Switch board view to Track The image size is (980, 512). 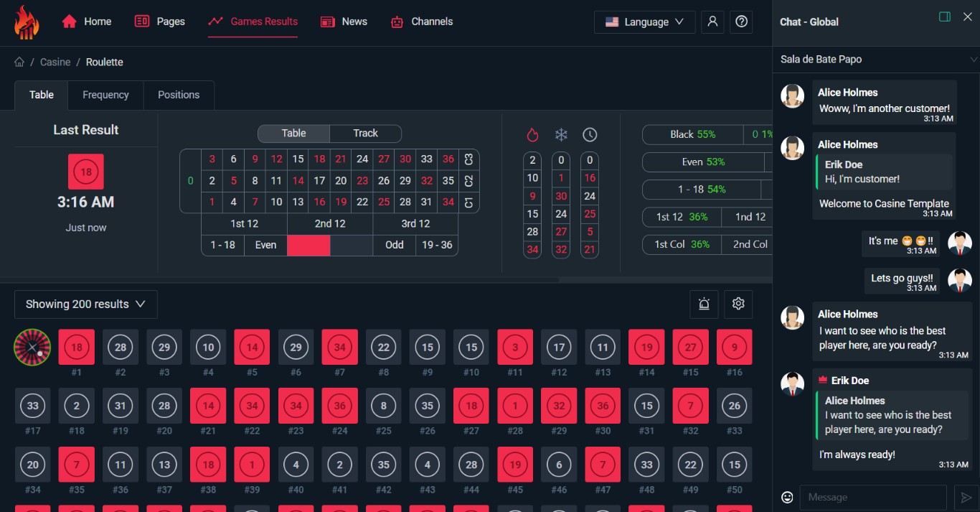pyautogui.click(x=365, y=133)
